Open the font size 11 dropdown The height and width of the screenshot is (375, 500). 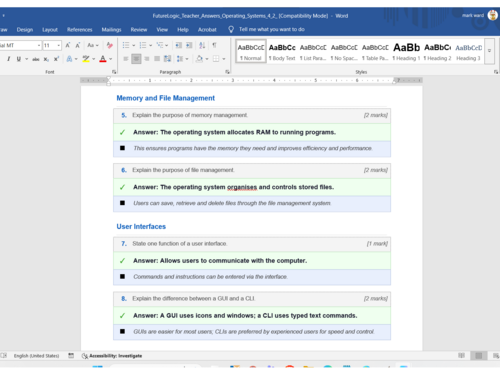click(x=59, y=45)
